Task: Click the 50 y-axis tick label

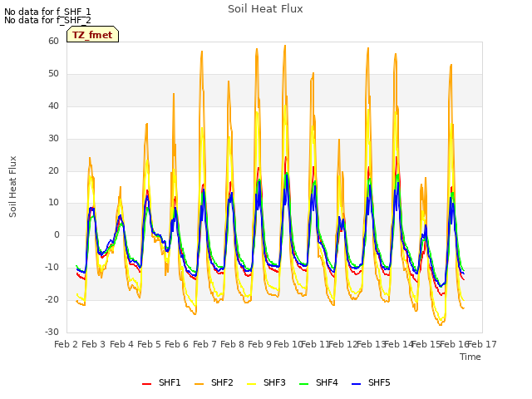Action: (x=53, y=74)
